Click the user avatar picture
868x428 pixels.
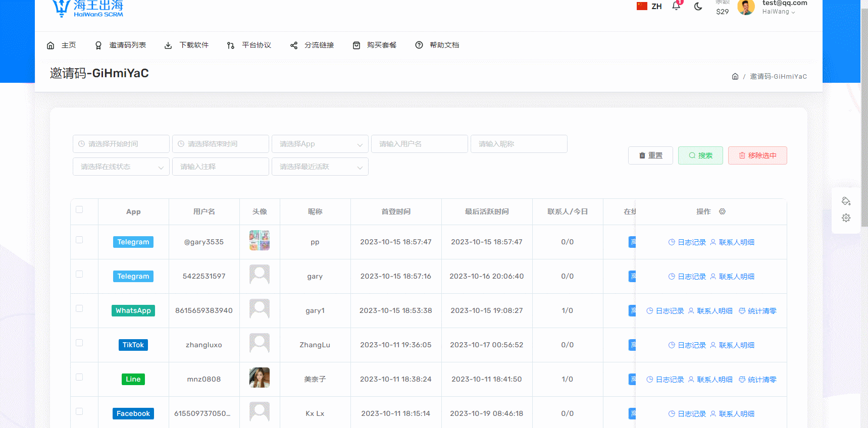(746, 7)
